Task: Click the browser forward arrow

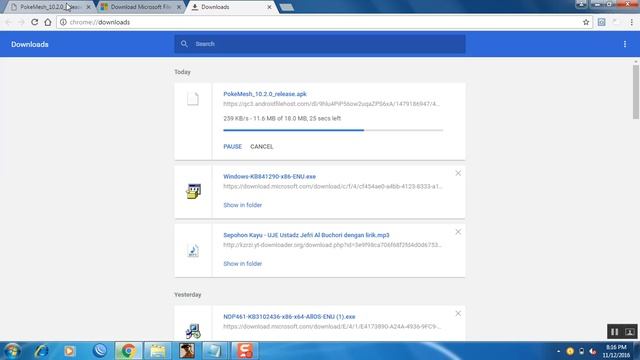Action: point(21,22)
